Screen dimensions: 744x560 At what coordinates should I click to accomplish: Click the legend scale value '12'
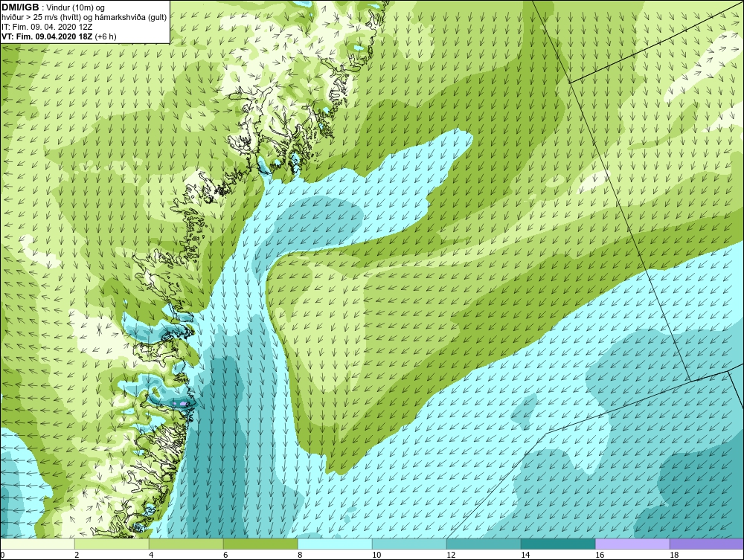point(451,555)
